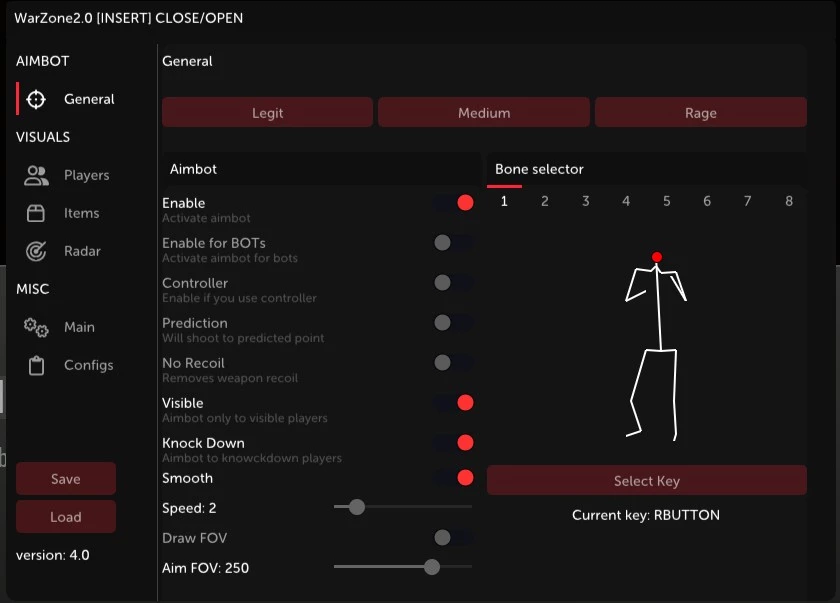Click the 'Aimbot' section heading

193,169
